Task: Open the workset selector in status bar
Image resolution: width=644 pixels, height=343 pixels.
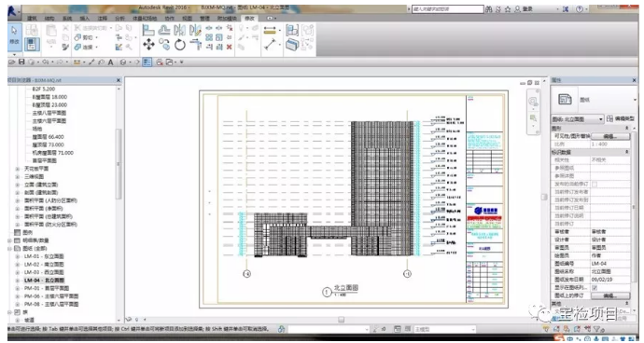Action: tap(329, 329)
